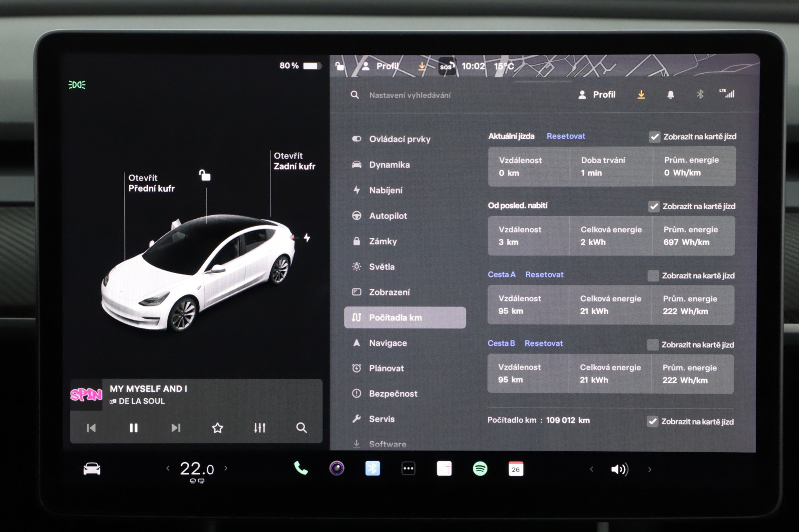The height and width of the screenshot is (532, 799).
Task: Select Počítadla km menu item
Action: tap(405, 317)
